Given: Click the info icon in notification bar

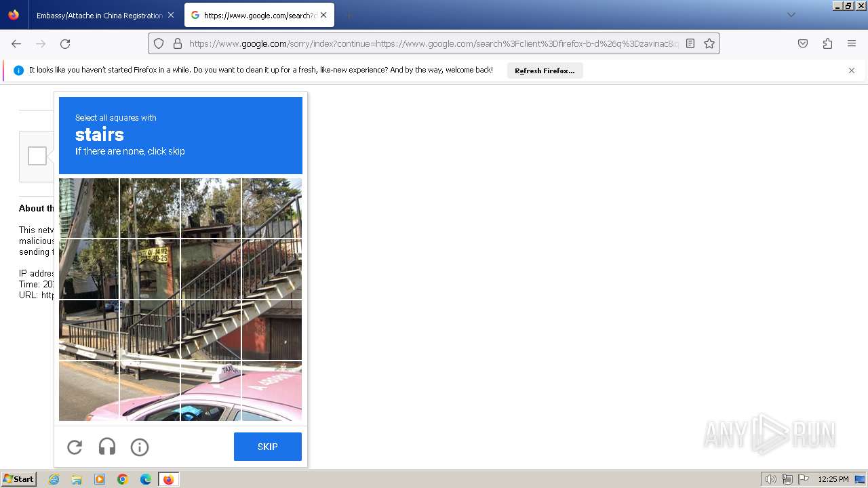Looking at the screenshot, I should [19, 70].
